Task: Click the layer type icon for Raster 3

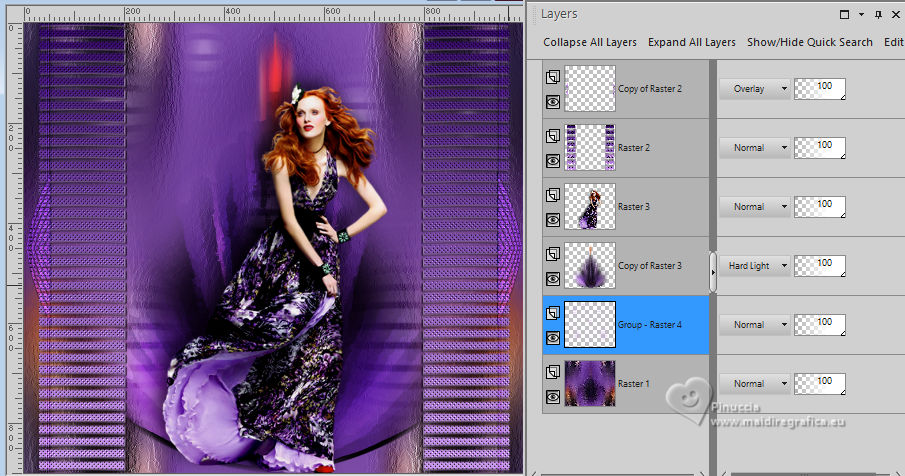Action: click(x=552, y=195)
